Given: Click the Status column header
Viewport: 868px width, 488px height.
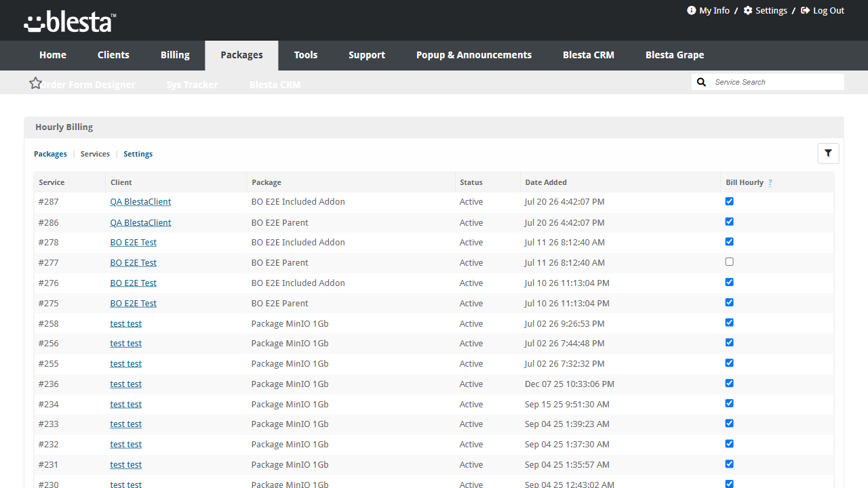Looking at the screenshot, I should tap(471, 182).
